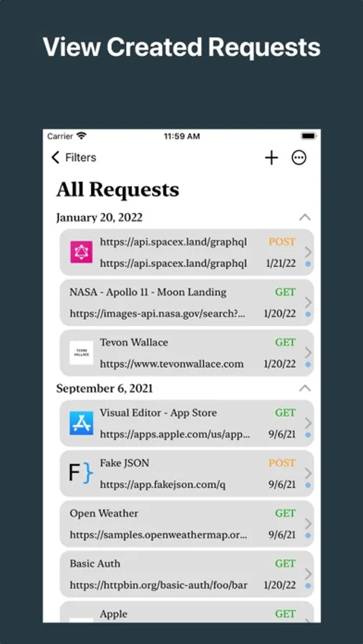Tap the chevron on Visual Editor row
Screen dimensions: 363x644
(x=308, y=423)
